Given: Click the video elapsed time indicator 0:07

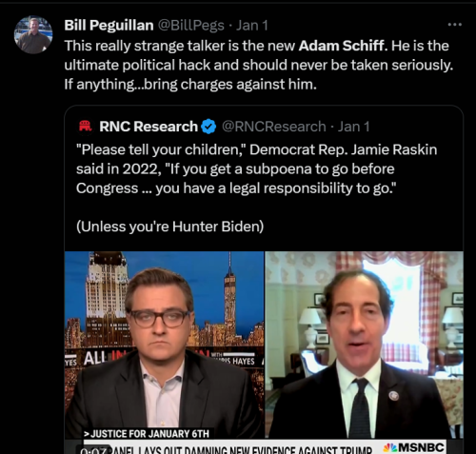Looking at the screenshot, I should click(94, 450).
